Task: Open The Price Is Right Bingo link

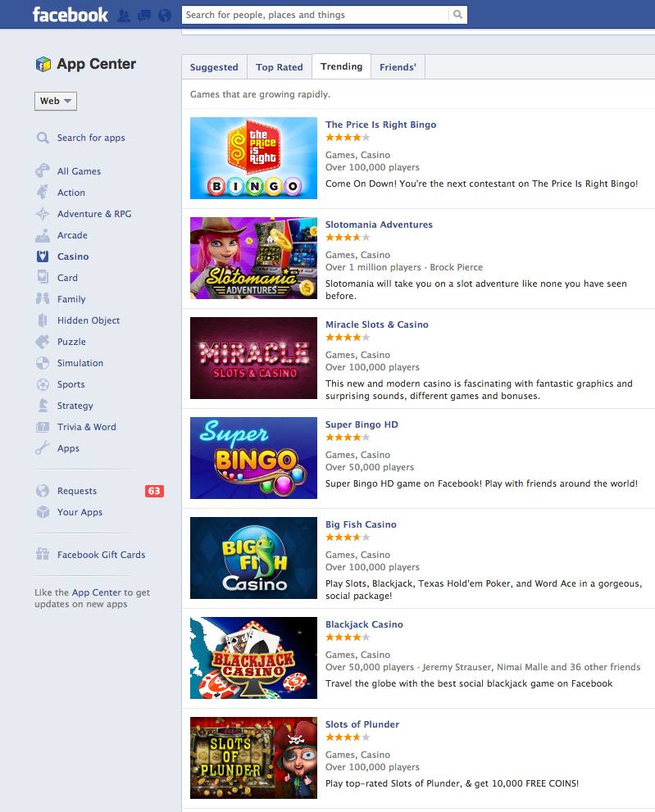Action: (x=380, y=125)
